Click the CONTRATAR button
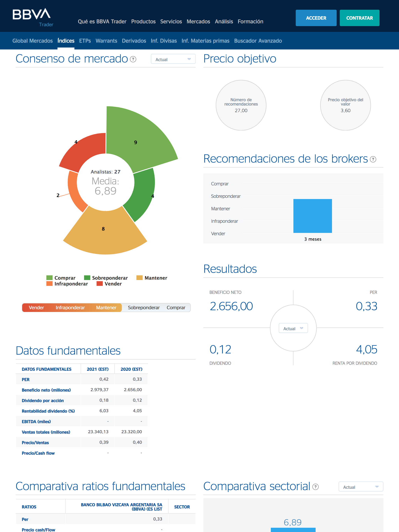This screenshot has width=399, height=532. (x=359, y=18)
